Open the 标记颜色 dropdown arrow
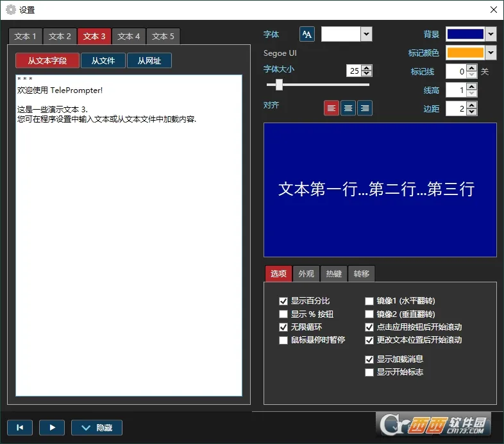 [x=491, y=53]
